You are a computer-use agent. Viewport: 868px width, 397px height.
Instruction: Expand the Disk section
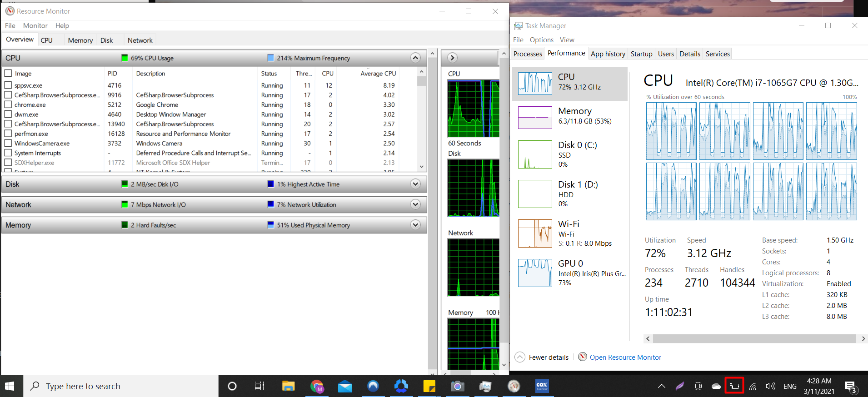click(x=415, y=184)
